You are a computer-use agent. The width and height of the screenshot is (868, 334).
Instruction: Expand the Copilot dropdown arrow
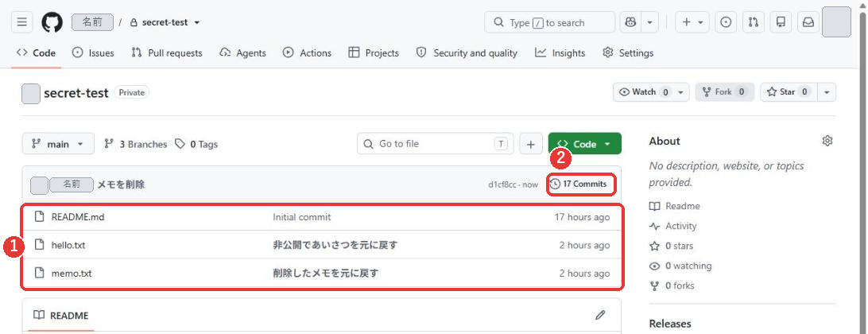pyautogui.click(x=650, y=22)
